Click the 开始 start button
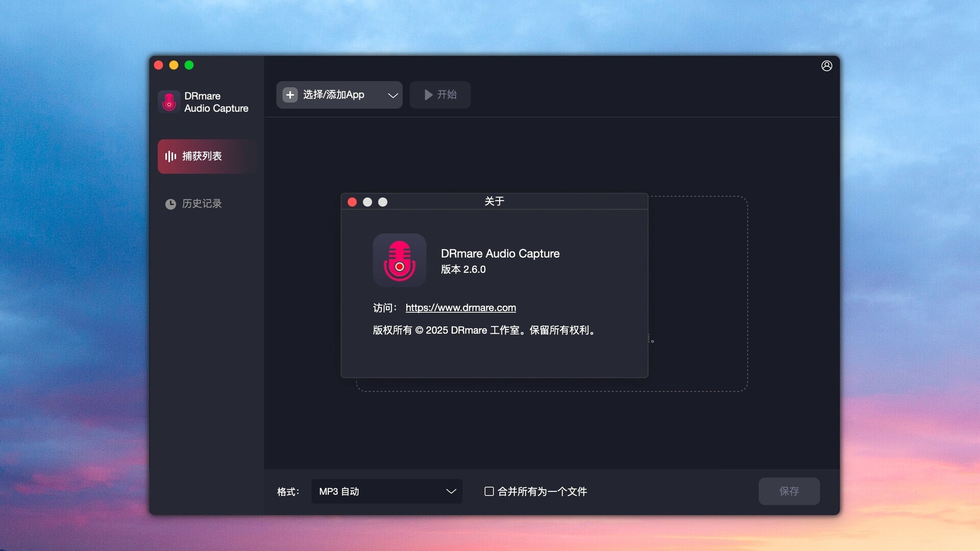 tap(440, 95)
